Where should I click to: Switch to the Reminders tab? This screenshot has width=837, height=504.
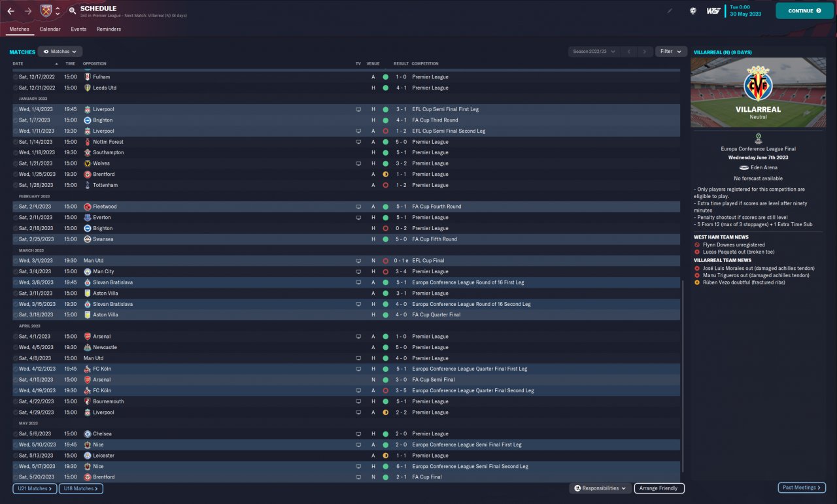click(109, 29)
